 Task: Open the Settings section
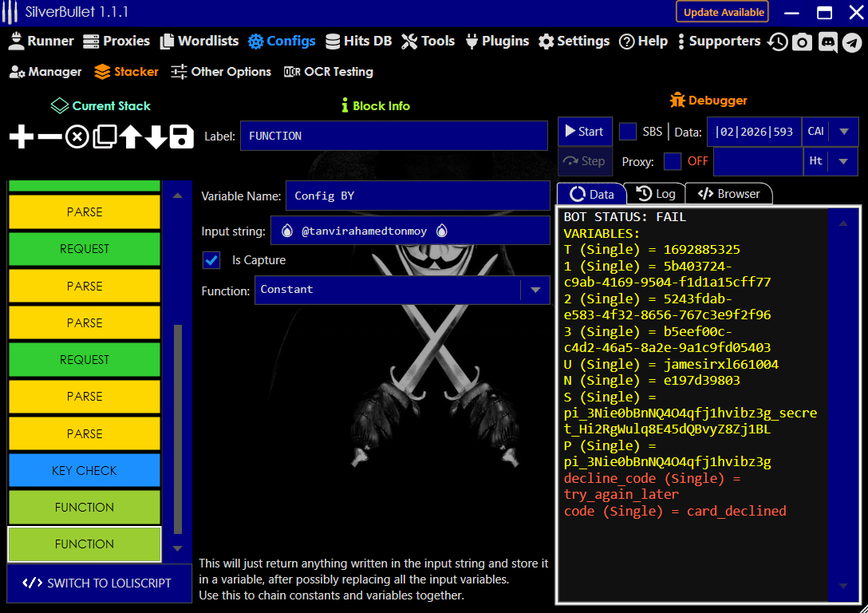(574, 41)
